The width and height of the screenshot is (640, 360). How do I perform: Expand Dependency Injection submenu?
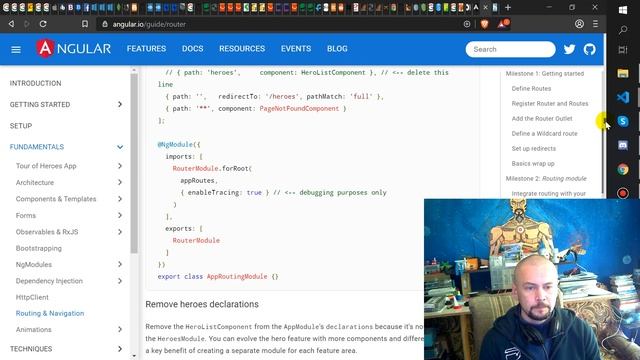[x=120, y=281]
